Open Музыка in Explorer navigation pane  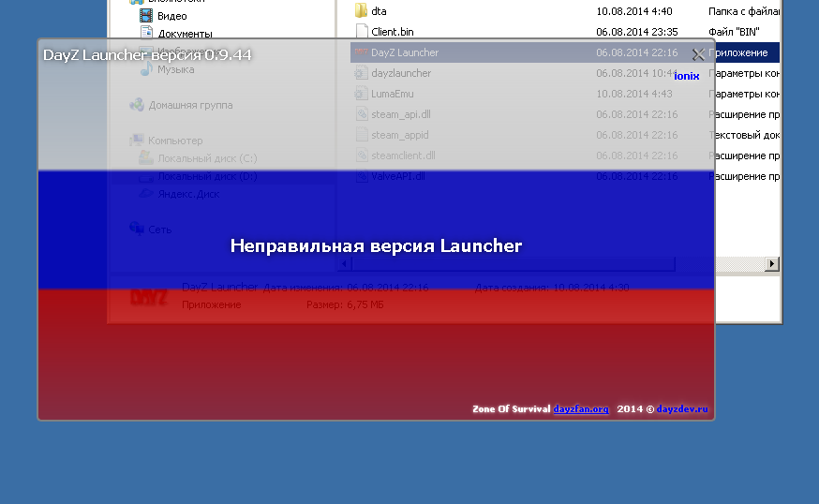175,69
